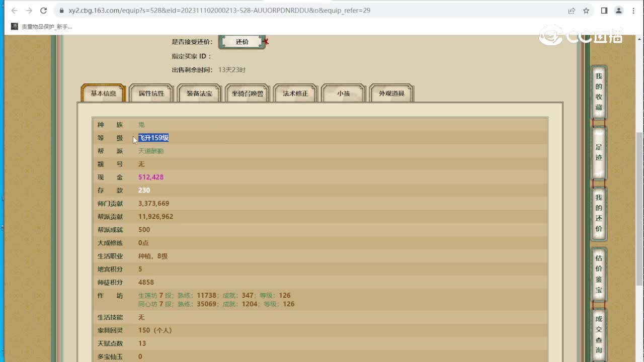Switch to the 坐骑召唤兽 tab
Screen dimensions: 644x362
tap(248, 93)
